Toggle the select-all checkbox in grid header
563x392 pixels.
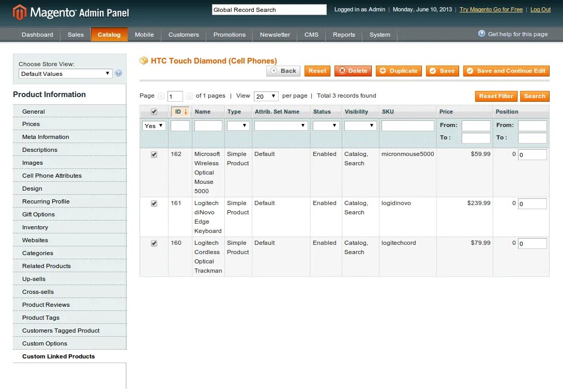pyautogui.click(x=154, y=111)
